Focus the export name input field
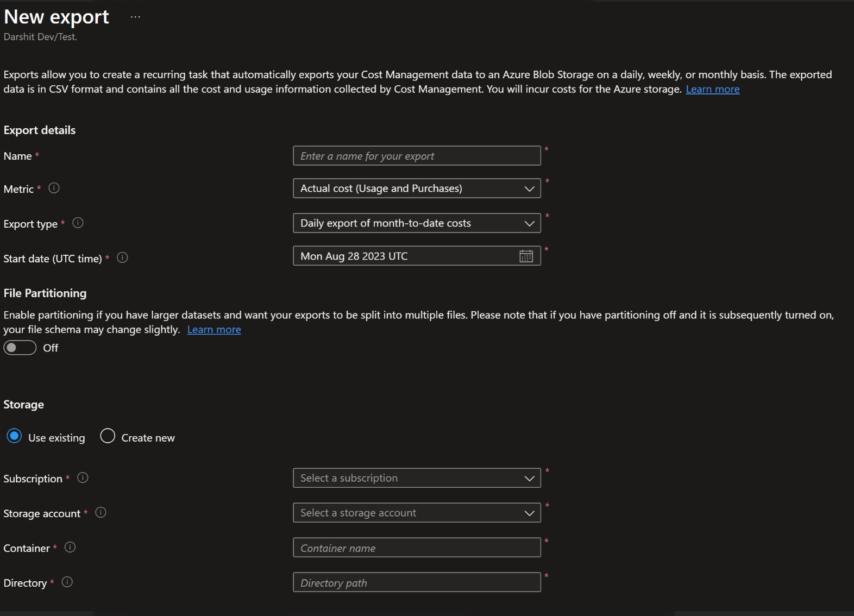The image size is (854, 616). 417,156
